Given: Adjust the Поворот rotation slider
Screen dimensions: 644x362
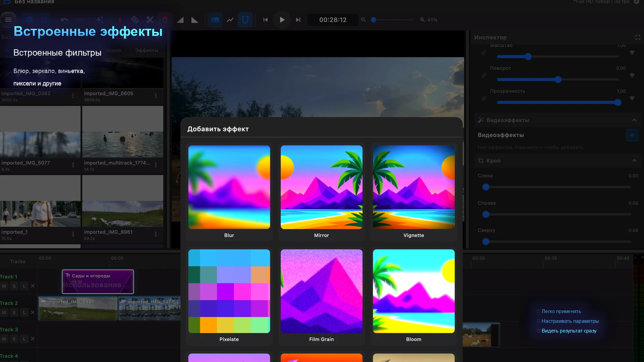Looking at the screenshot, I should pyautogui.click(x=558, y=79).
